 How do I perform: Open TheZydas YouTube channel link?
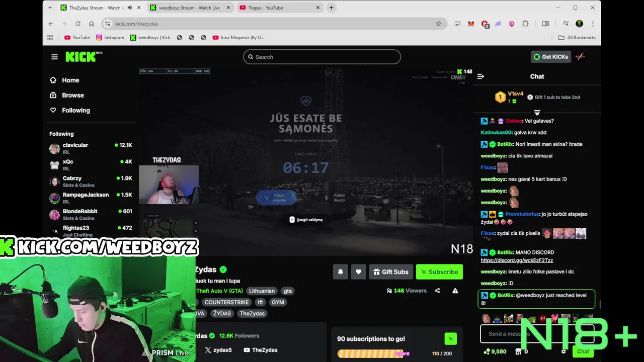(x=260, y=350)
